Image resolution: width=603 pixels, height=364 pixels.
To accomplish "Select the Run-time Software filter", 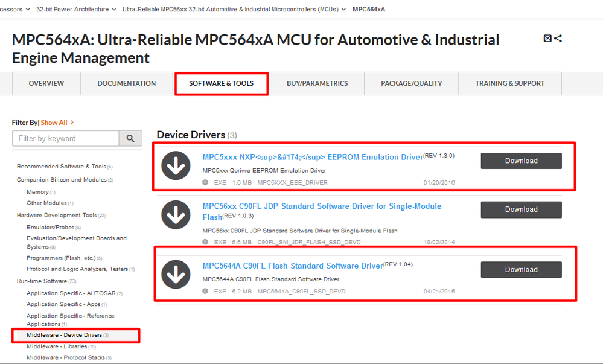I will click(x=42, y=281).
